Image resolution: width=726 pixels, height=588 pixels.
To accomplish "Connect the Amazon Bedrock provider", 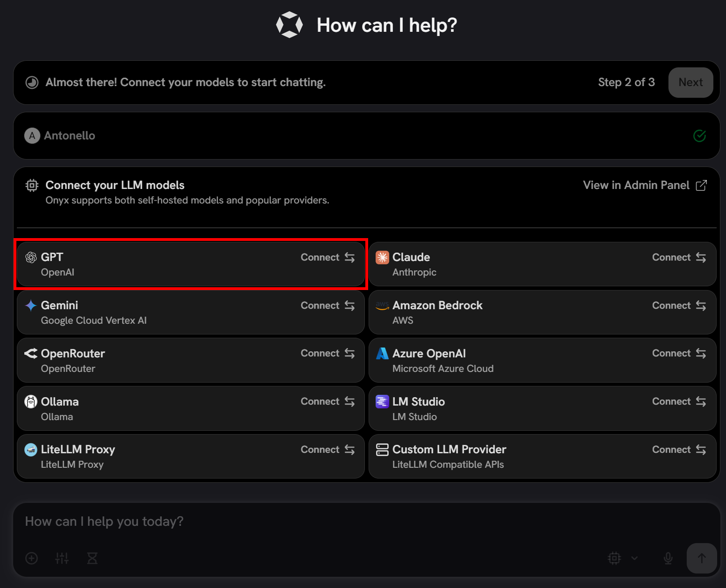I will (x=679, y=305).
